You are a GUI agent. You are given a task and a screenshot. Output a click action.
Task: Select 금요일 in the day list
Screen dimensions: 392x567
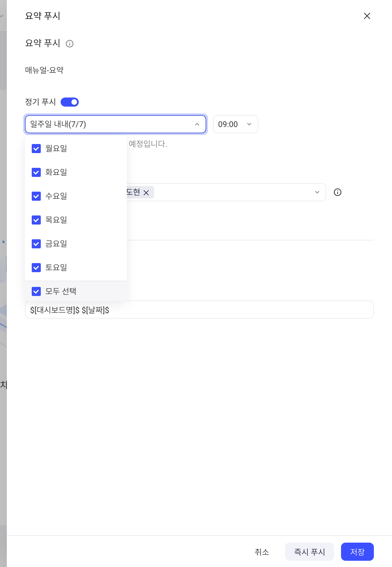[76, 244]
